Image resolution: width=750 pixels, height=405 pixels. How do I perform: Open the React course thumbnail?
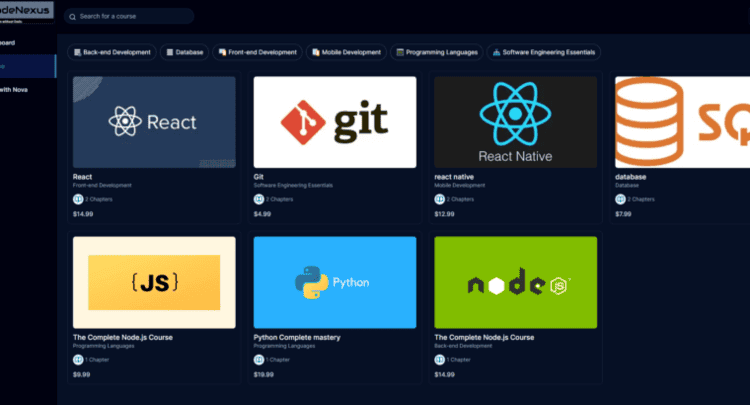pyautogui.click(x=154, y=122)
